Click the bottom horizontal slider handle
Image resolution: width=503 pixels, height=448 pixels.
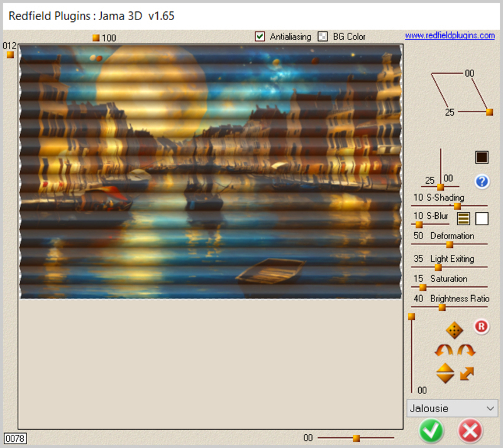pos(356,438)
